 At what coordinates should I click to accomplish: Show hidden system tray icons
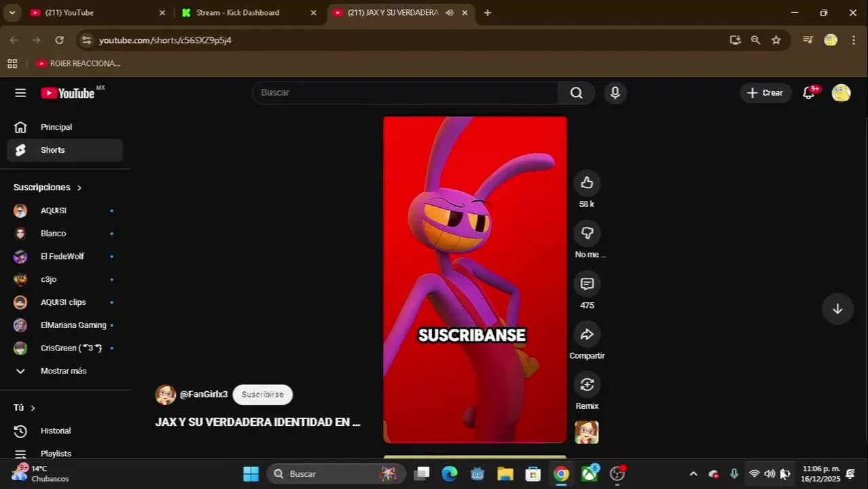(693, 474)
